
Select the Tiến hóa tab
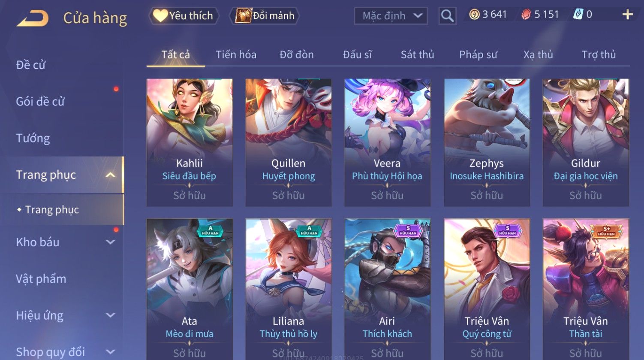point(236,54)
